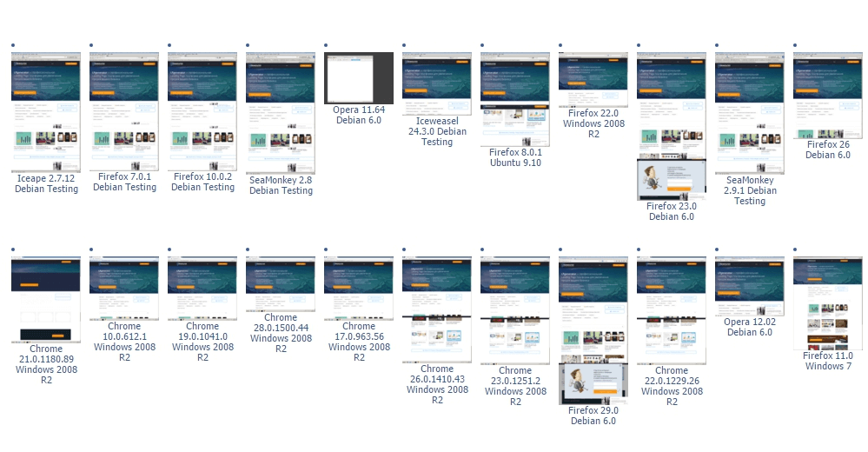Select the SeaMonkey 2.8 Debian Testing thumbnail
Viewport: 868px width, 452px height.
point(281,112)
